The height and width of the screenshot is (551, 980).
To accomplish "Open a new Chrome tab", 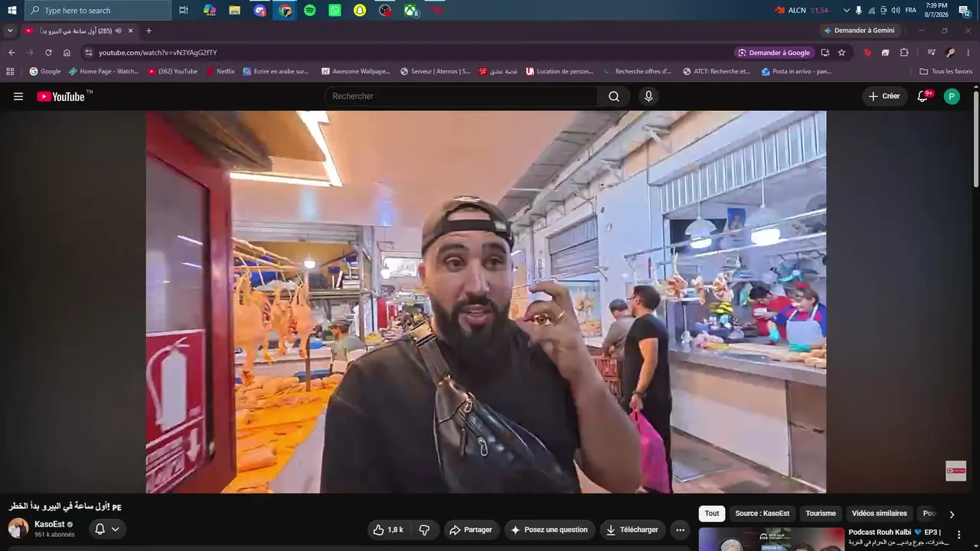I will pyautogui.click(x=149, y=31).
